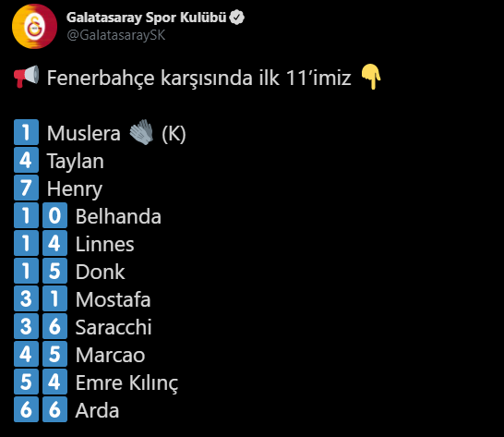Click the player name Marcao
Viewport: 504px width, 437px height.
click(110, 356)
